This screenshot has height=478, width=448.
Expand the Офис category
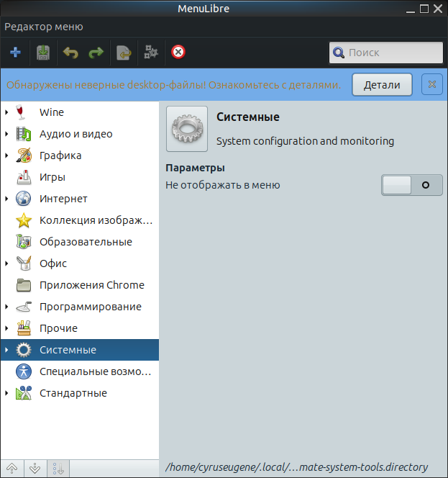tap(6, 263)
